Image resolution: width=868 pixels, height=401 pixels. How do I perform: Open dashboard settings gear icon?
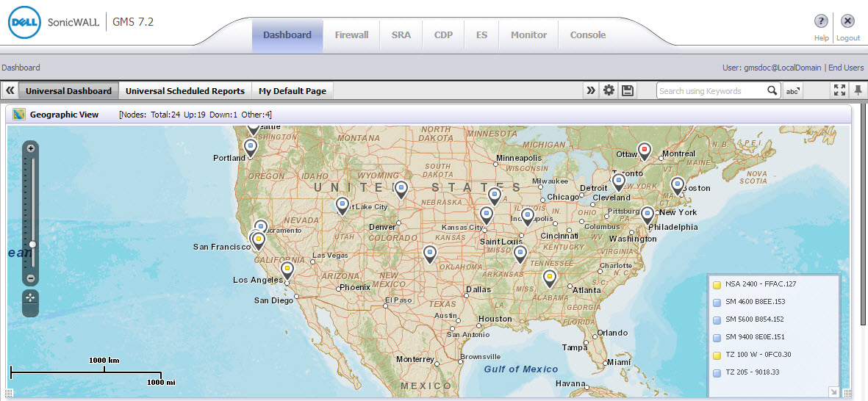pyautogui.click(x=609, y=91)
